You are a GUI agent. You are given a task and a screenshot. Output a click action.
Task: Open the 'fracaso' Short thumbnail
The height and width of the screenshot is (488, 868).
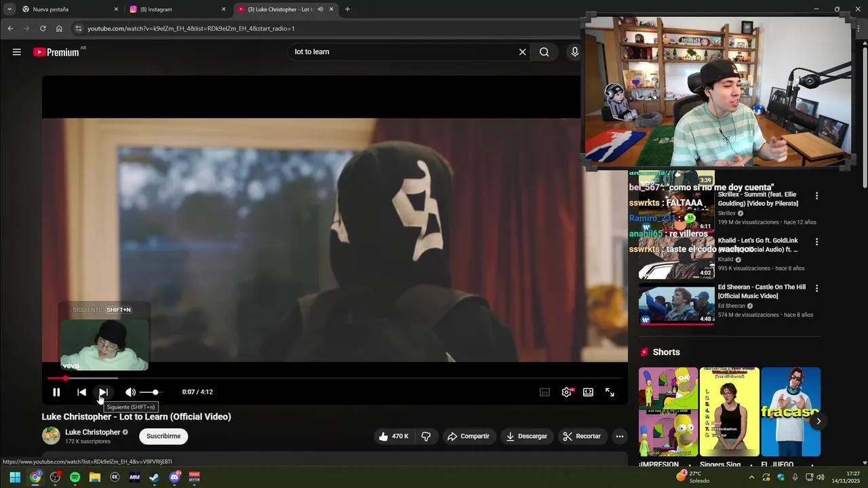coord(791,412)
